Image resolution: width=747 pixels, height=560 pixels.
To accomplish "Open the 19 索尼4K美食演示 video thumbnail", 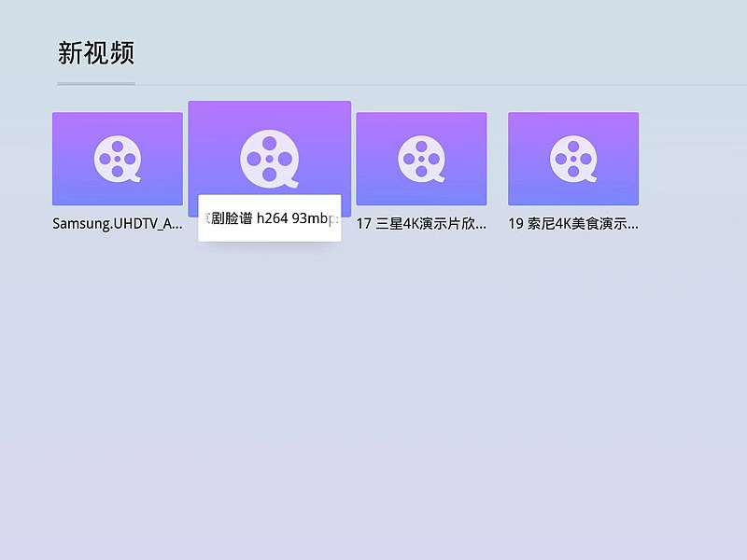I will (x=573, y=159).
